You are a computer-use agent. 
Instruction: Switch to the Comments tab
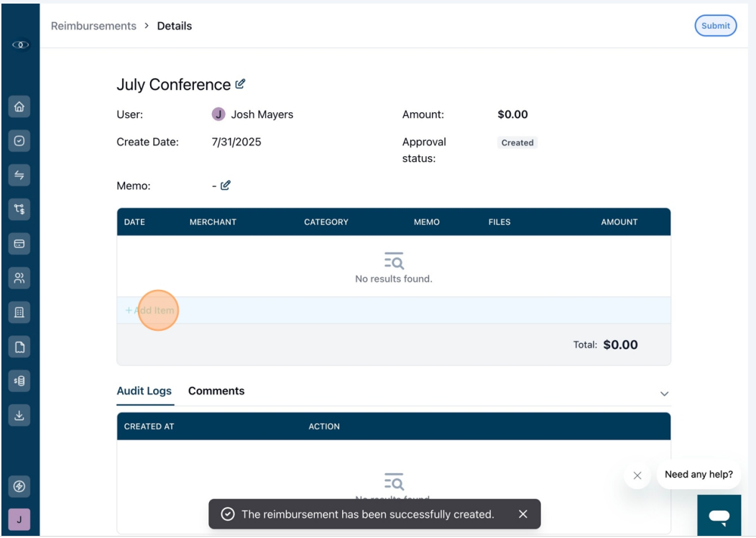tap(216, 391)
